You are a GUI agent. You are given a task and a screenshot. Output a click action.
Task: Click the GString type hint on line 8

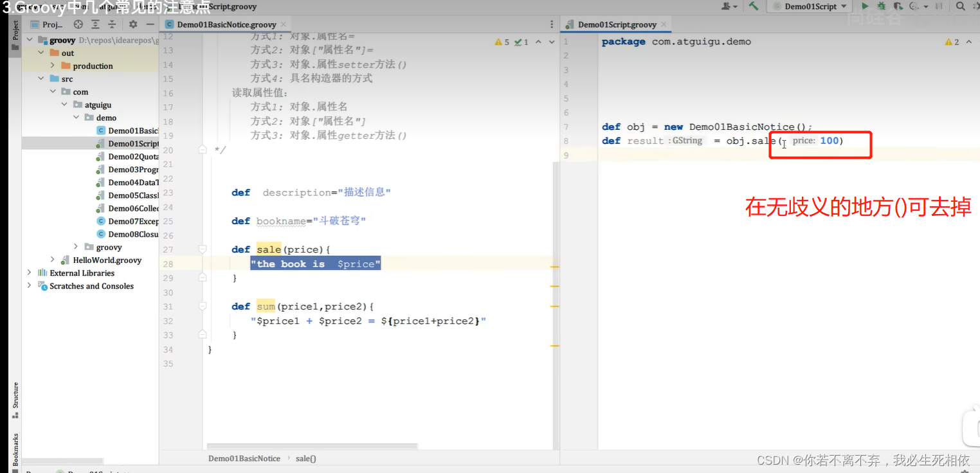(687, 141)
